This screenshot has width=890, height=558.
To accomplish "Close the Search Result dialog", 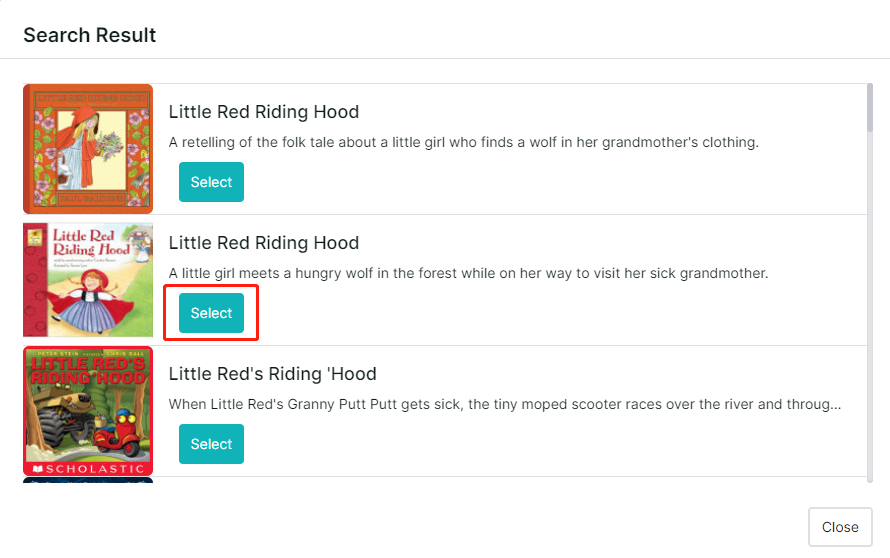I will coord(840,527).
